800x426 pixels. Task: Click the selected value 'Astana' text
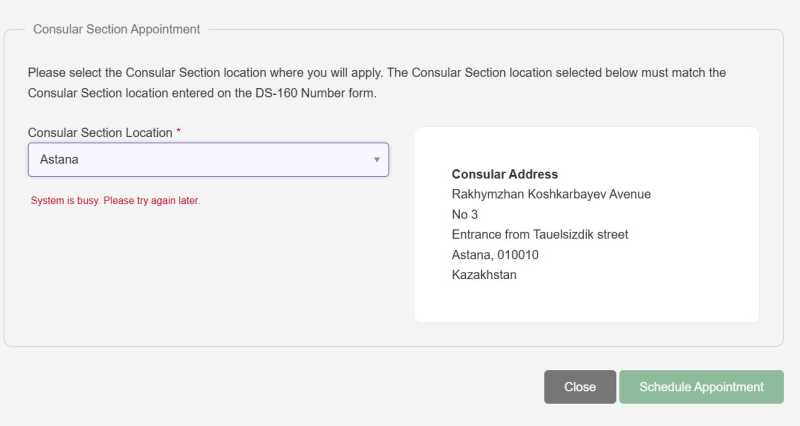pyautogui.click(x=59, y=159)
